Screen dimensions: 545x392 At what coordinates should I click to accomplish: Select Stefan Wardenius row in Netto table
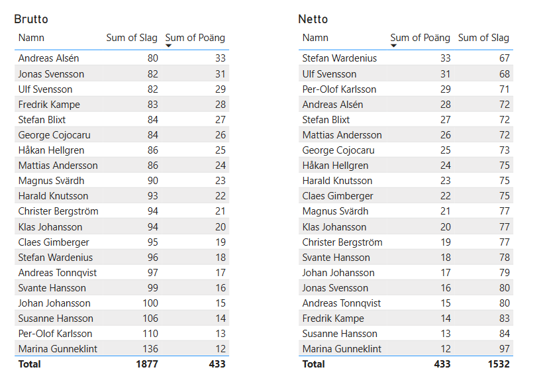[x=339, y=58]
